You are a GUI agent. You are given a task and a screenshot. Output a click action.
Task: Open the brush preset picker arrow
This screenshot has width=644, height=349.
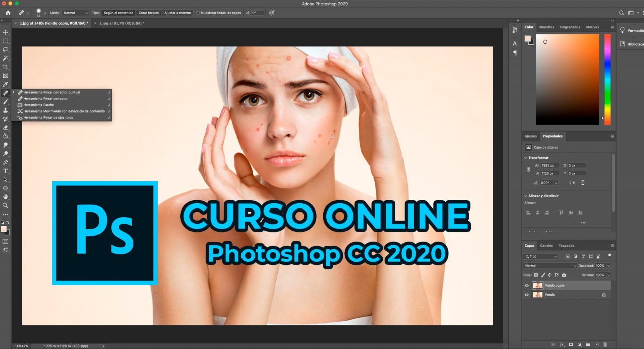45,13
